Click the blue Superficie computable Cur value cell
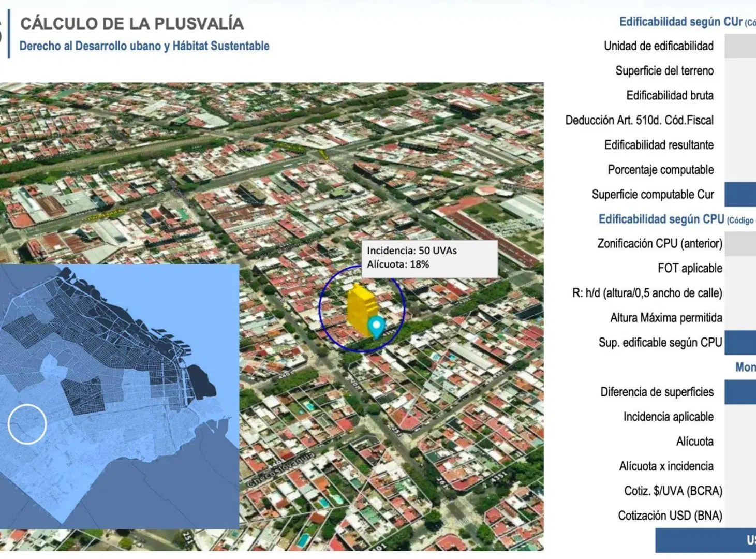756x559 pixels. 740,195
